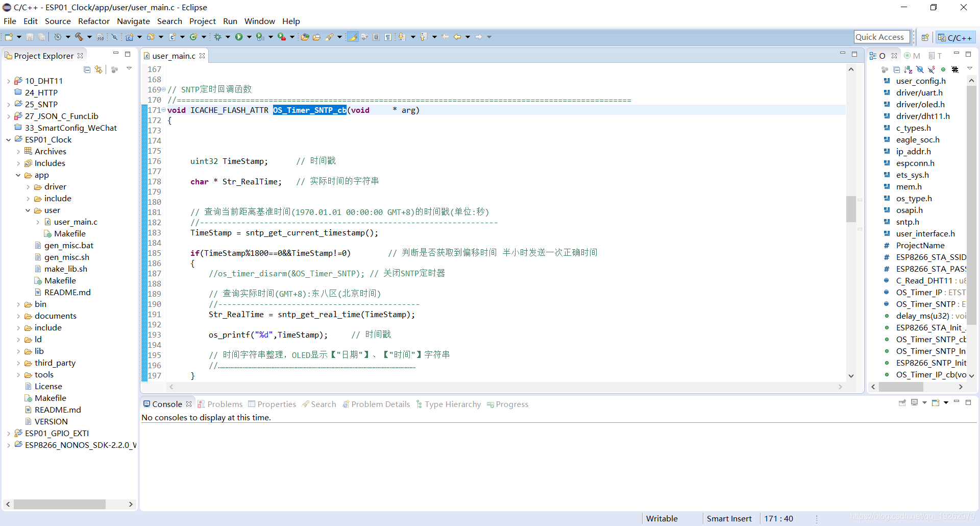Click the New C/C++ Project icon

pyautogui.click(x=130, y=37)
